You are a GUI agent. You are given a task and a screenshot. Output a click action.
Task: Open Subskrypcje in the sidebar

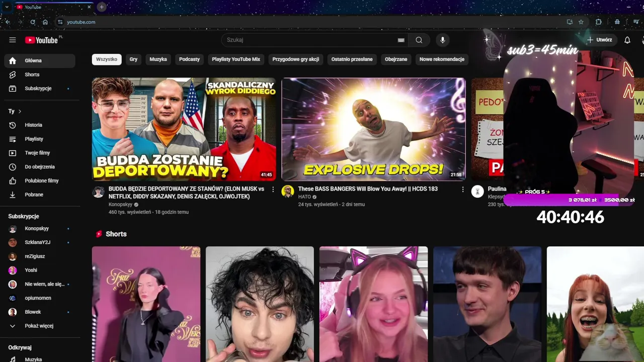[x=40, y=88]
